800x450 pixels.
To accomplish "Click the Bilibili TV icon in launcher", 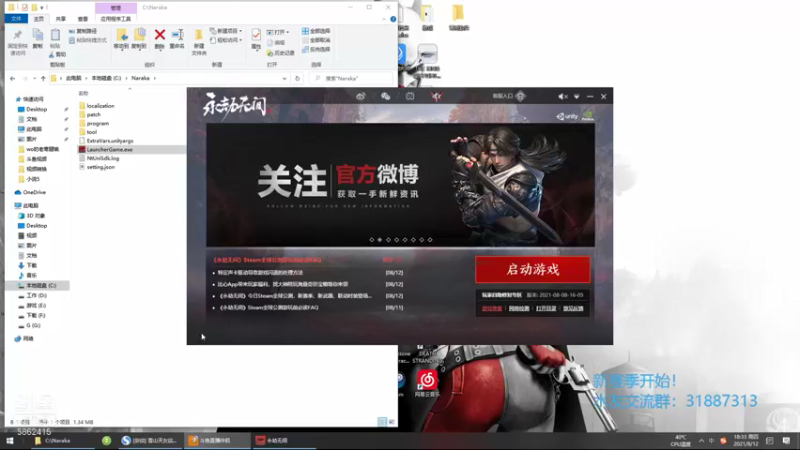I will [x=410, y=96].
